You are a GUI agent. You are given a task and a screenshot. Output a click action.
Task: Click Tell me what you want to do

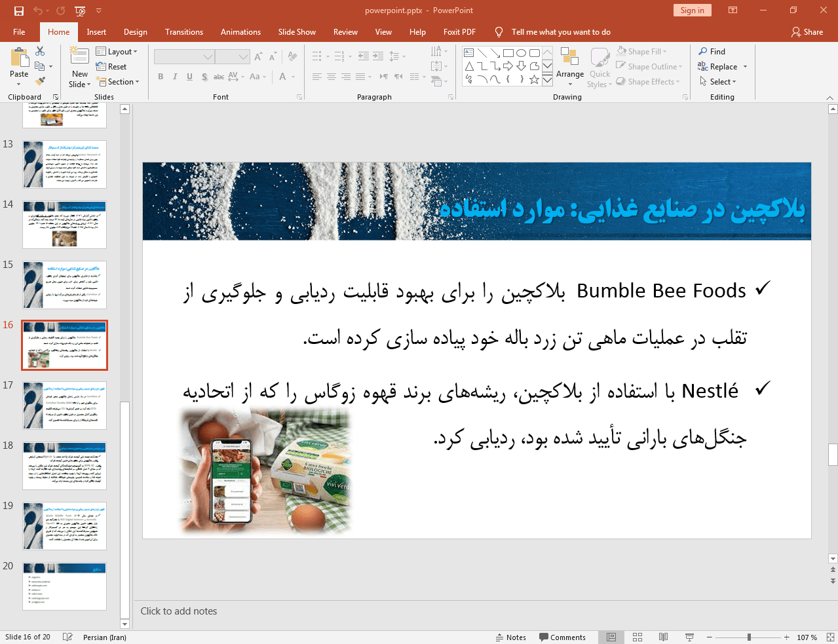[561, 32]
